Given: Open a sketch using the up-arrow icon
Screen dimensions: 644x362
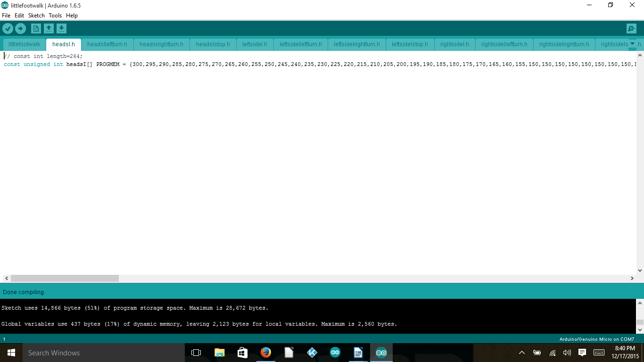Looking at the screenshot, I should point(49,29).
